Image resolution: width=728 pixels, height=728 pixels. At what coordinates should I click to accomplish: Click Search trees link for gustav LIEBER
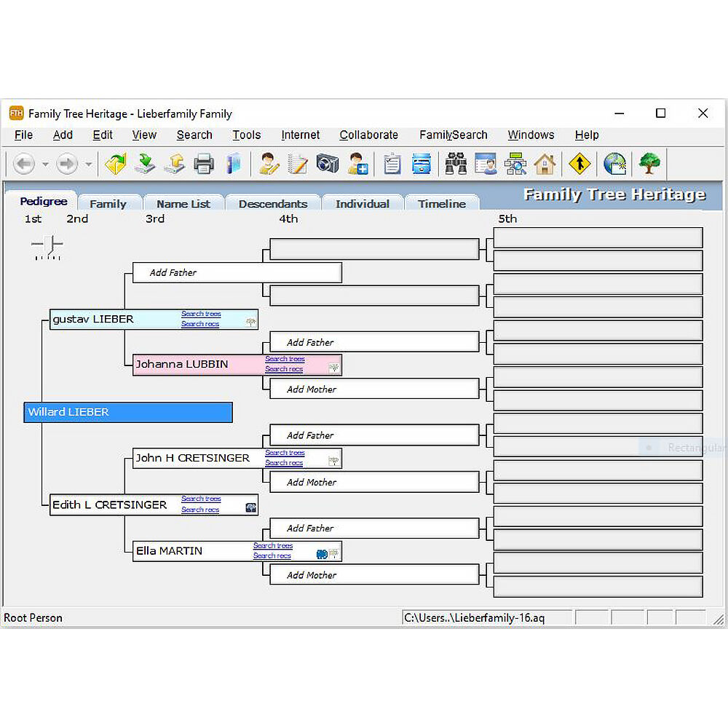pyautogui.click(x=201, y=314)
